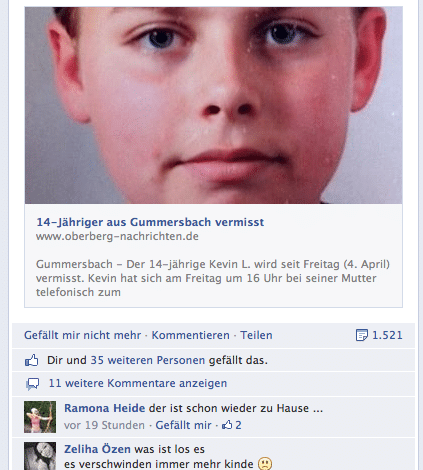Expand '11 weitere Kommentare anzeigen'
This screenshot has height=470, width=423.
point(138,383)
